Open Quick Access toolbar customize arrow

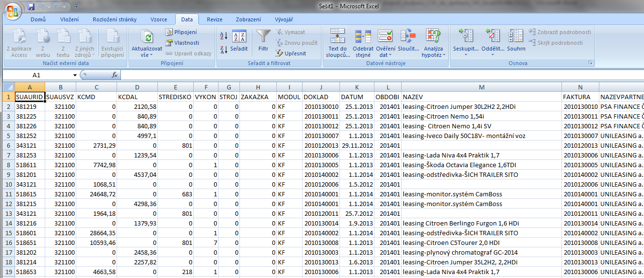[x=77, y=7]
